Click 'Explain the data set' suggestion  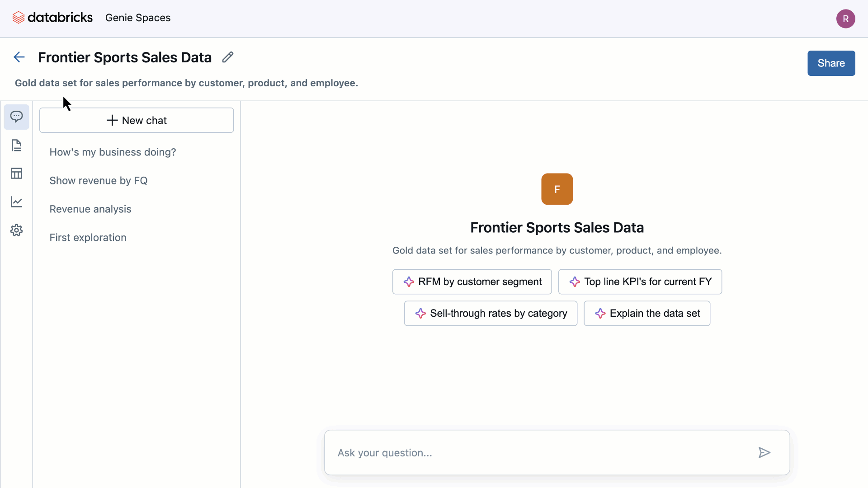tap(647, 313)
